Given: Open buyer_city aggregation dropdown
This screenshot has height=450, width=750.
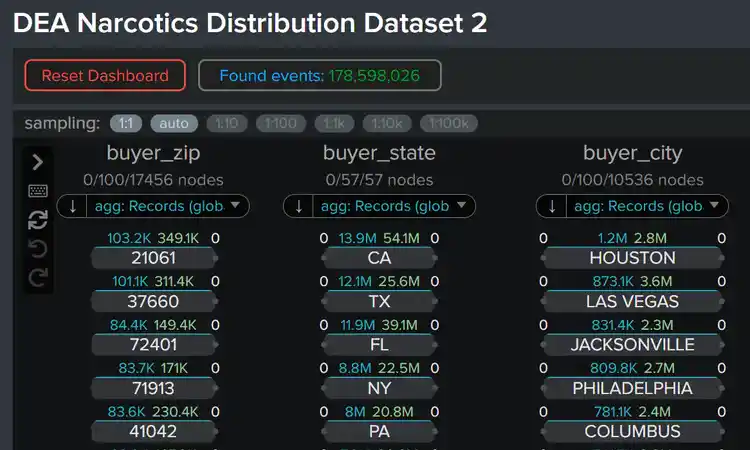Looking at the screenshot, I should (x=646, y=207).
